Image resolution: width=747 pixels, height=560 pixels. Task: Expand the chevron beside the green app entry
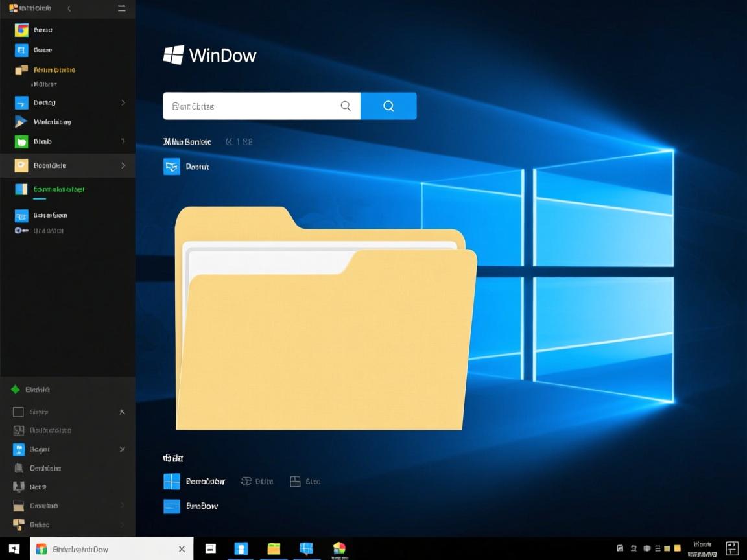pos(123,141)
